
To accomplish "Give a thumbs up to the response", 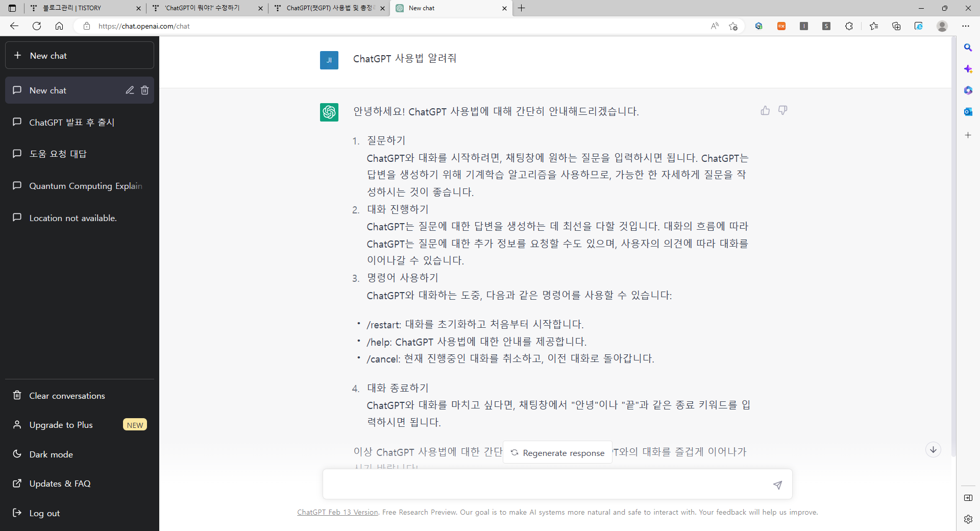I will (x=765, y=110).
